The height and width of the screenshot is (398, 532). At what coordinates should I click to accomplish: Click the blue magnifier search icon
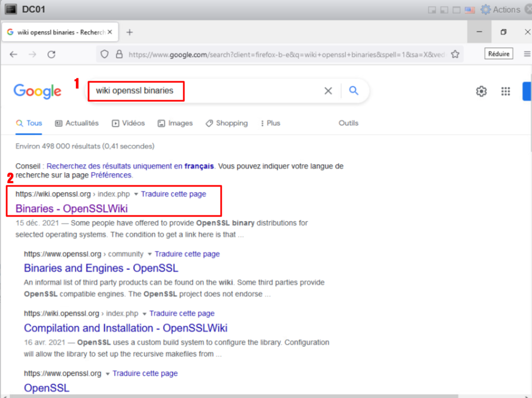point(354,91)
